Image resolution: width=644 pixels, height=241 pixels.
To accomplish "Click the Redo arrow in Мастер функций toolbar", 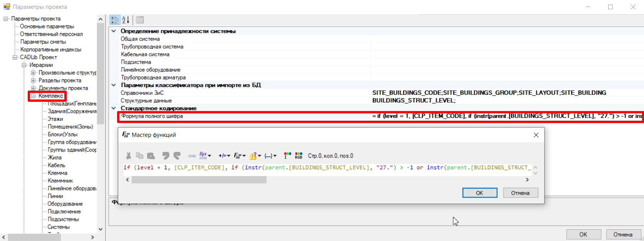I will (x=177, y=156).
